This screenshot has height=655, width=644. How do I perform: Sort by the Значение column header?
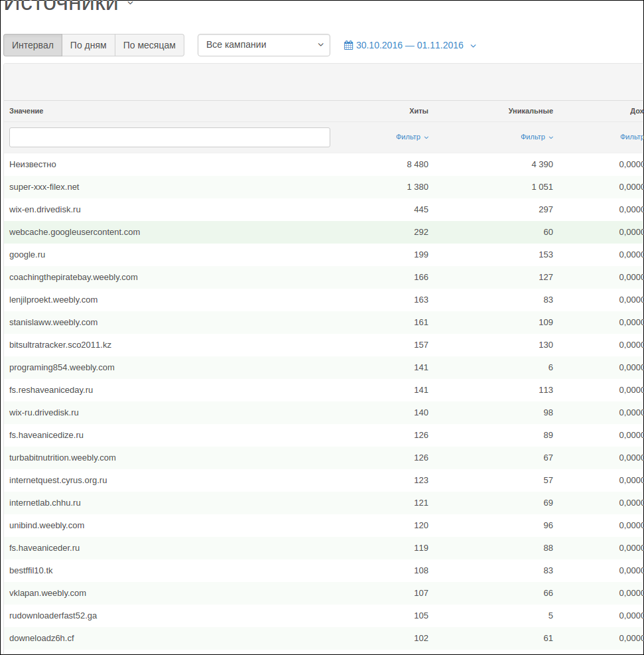click(27, 111)
